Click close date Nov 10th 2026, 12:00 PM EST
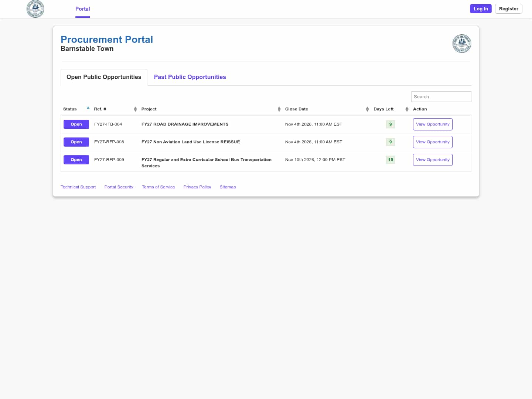 point(315,160)
